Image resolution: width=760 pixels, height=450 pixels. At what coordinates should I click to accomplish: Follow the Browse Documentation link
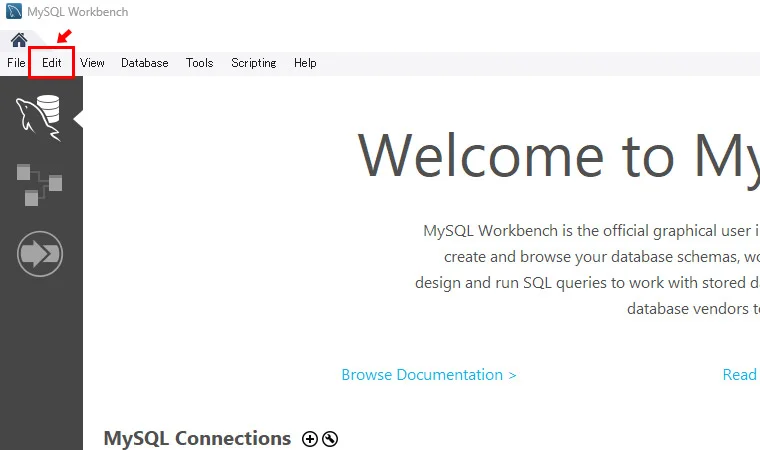tap(429, 375)
